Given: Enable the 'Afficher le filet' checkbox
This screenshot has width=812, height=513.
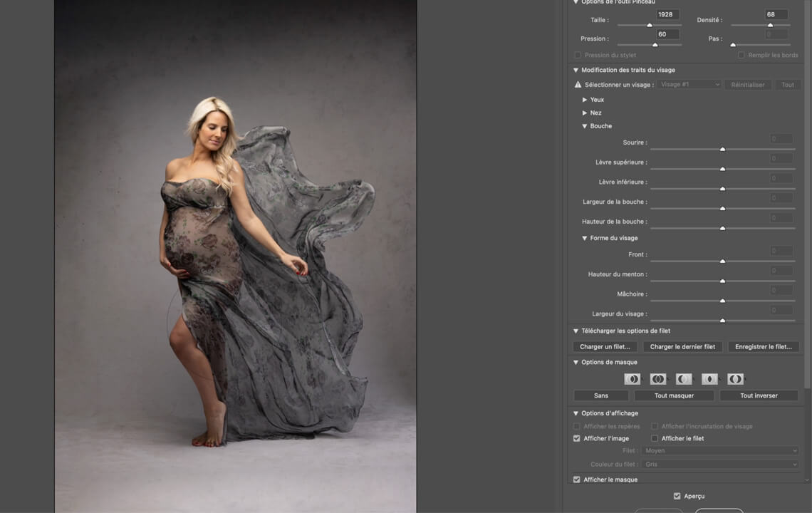Looking at the screenshot, I should point(655,438).
